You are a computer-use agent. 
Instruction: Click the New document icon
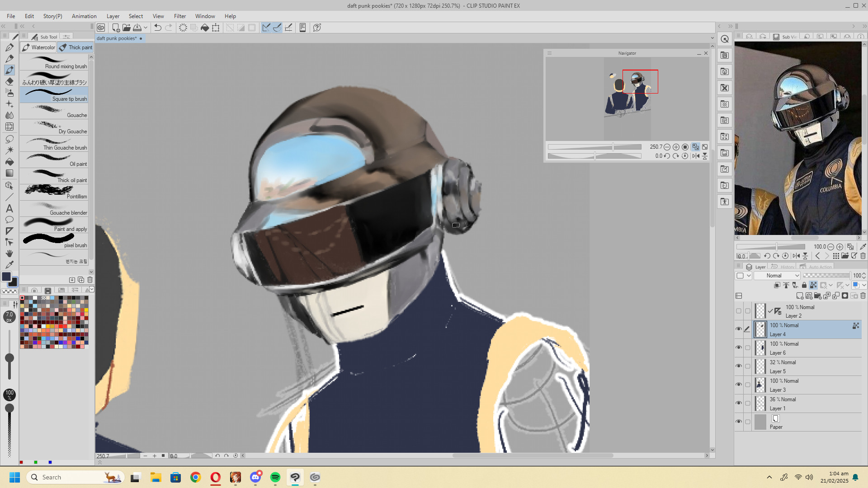pyautogui.click(x=116, y=28)
